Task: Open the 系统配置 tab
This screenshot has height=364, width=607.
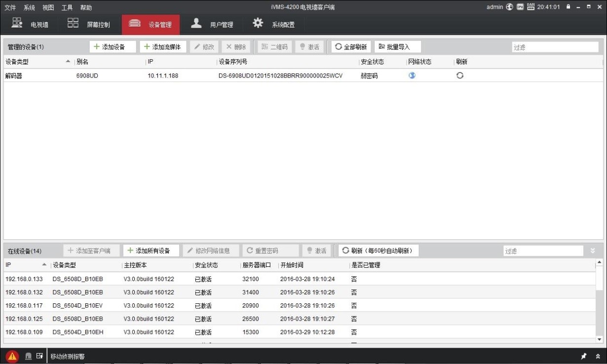Action: [x=273, y=25]
